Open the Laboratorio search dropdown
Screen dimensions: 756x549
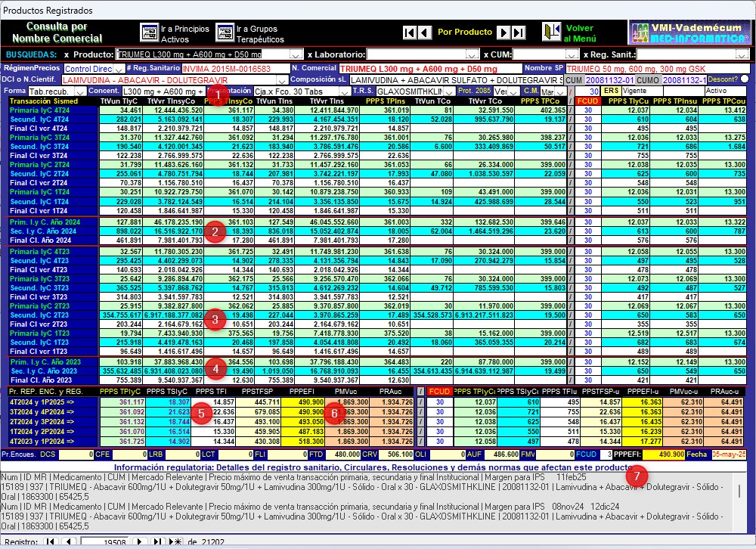(472, 54)
